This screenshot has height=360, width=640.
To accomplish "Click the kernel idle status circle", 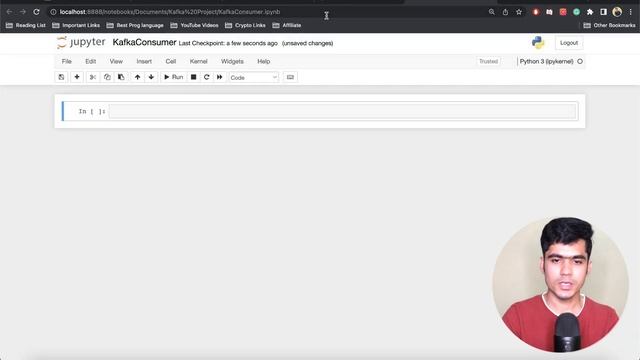I will pyautogui.click(x=580, y=61).
